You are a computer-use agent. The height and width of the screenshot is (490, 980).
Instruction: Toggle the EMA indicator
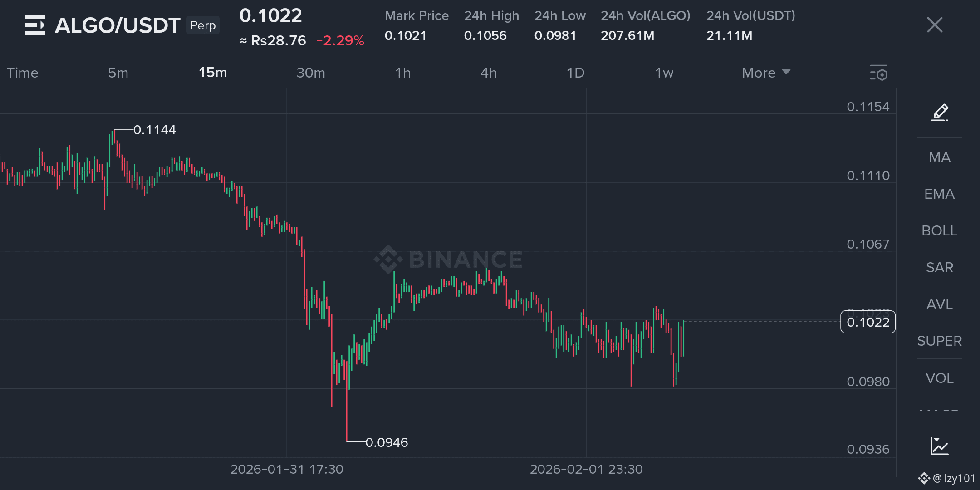click(x=940, y=194)
